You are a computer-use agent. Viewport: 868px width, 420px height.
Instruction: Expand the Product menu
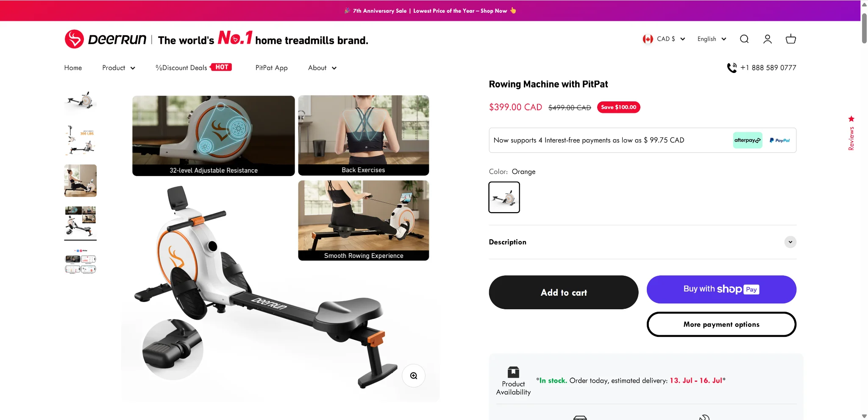tap(119, 68)
